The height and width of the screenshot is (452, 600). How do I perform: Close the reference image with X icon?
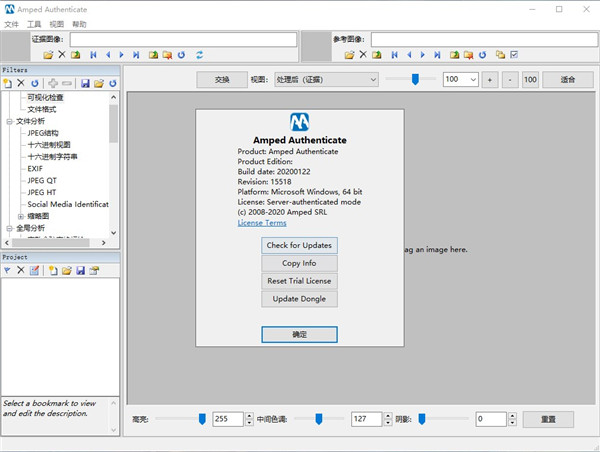click(x=363, y=55)
